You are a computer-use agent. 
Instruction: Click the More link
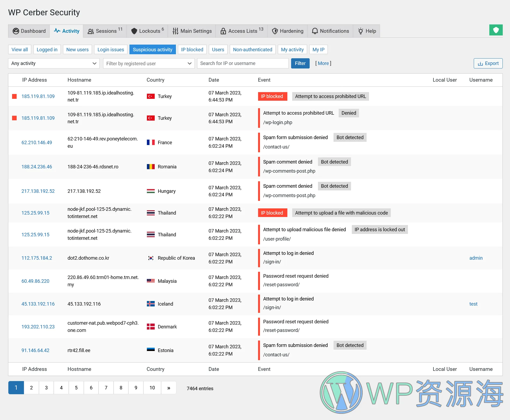point(323,63)
